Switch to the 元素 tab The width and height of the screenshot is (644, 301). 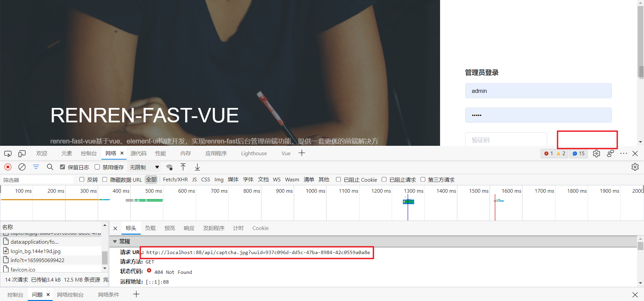(66, 154)
